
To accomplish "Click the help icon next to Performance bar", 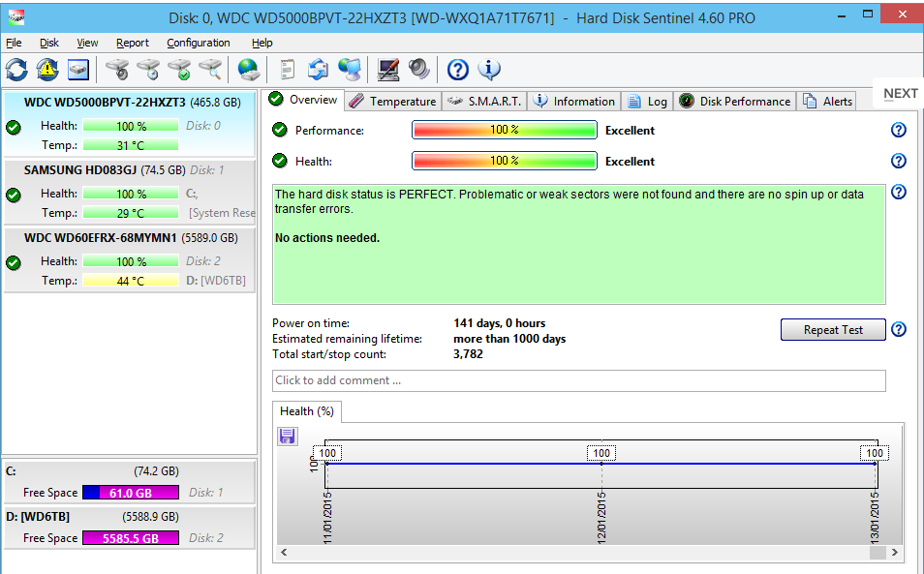I will coord(898,130).
